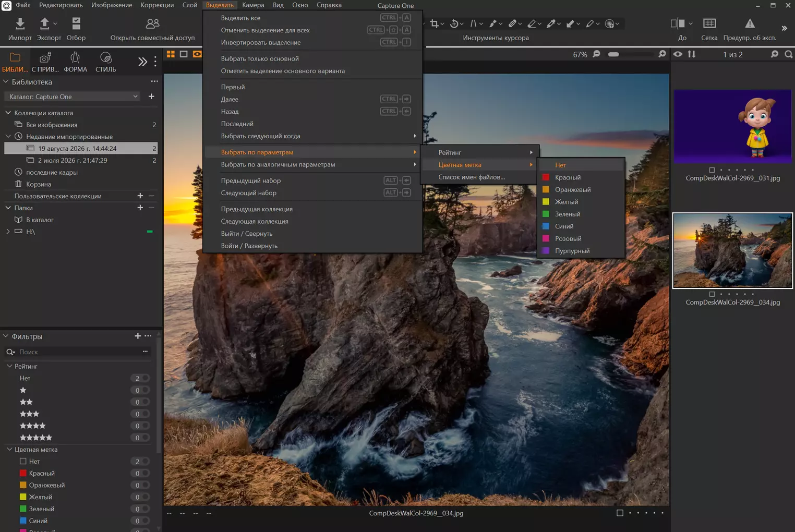The image size is (795, 532).
Task: Click the browser sort arrows icon
Action: click(x=692, y=54)
